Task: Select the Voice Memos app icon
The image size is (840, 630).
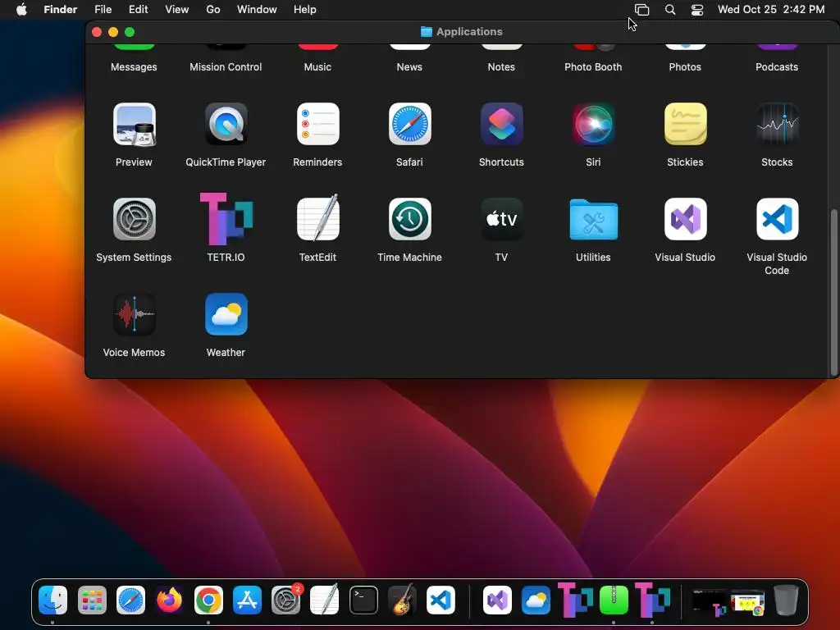Action: click(134, 314)
